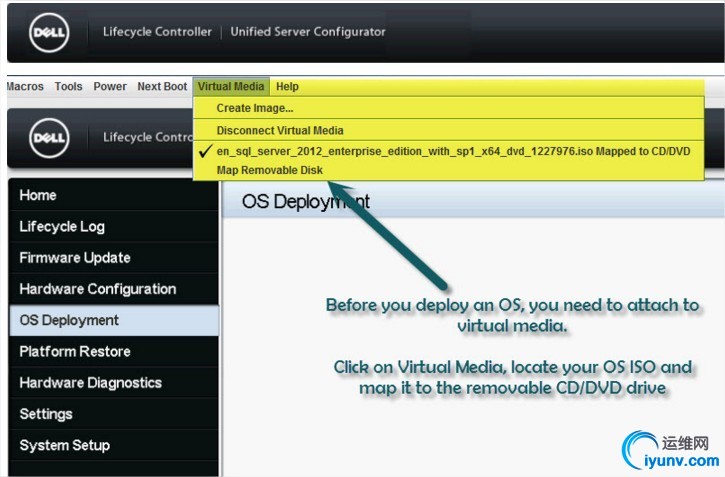725x477 pixels.
Task: Uncheck the SQL Server ISO mapped to CD/DVD
Action: tap(449, 151)
